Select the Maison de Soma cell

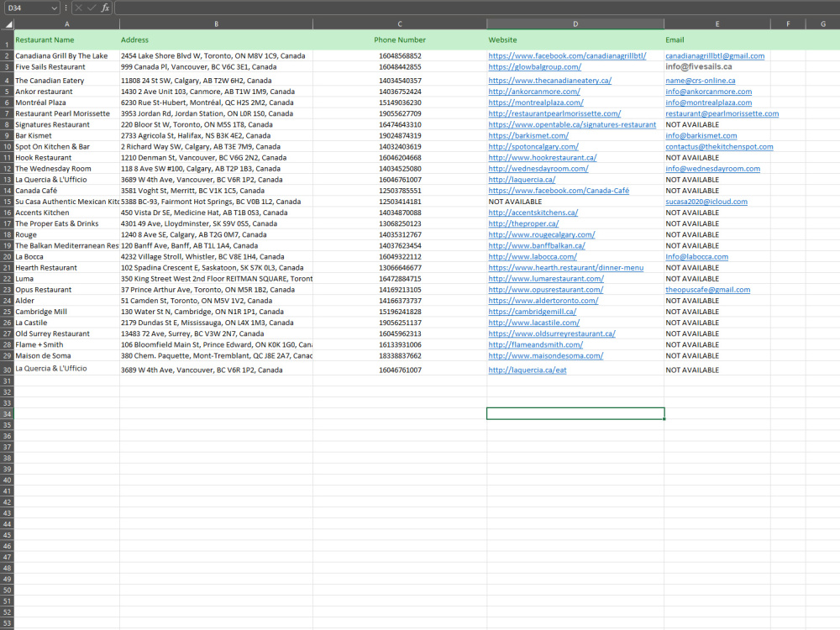click(67, 355)
